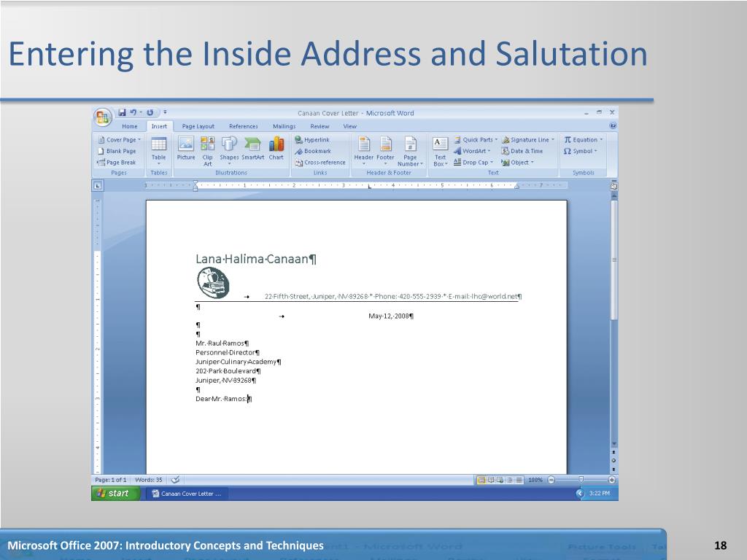The width and height of the screenshot is (747, 560).
Task: Open Customize Quick Access Toolbar dropdown
Action: pyautogui.click(x=165, y=112)
